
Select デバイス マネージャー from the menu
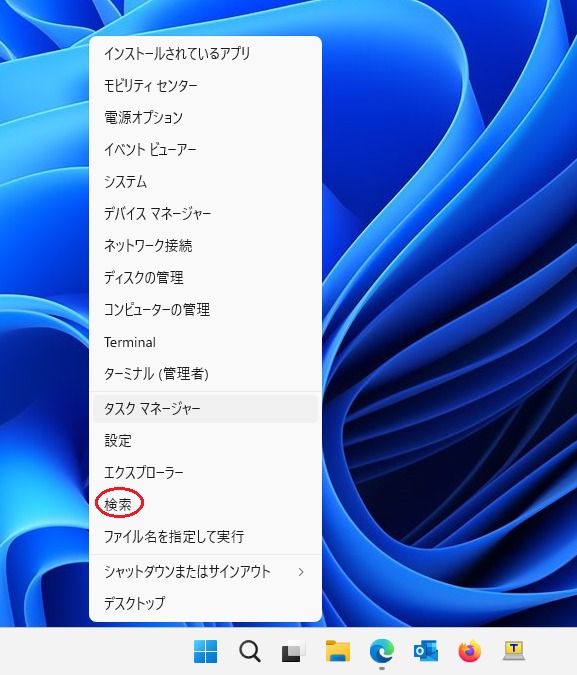click(x=205, y=214)
